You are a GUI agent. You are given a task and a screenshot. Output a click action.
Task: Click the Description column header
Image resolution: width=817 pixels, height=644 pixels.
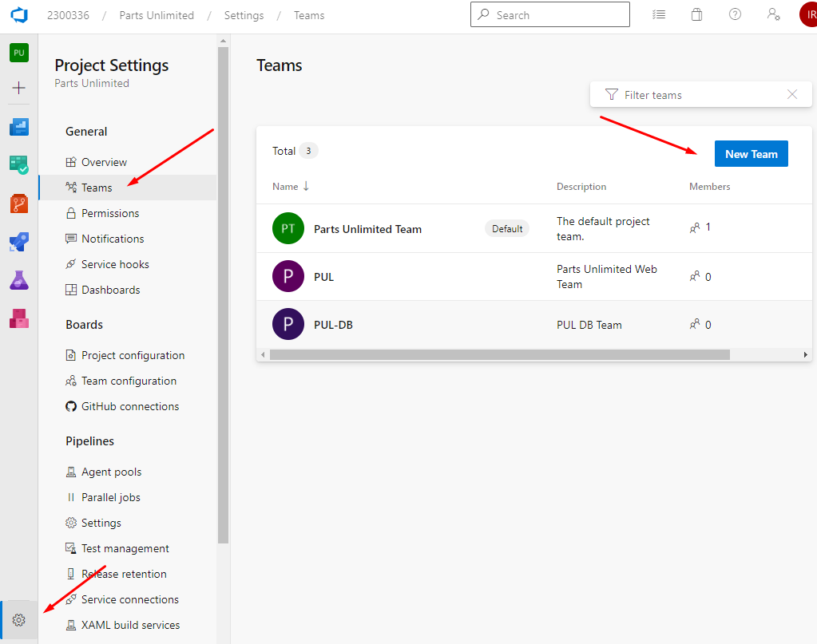point(581,187)
